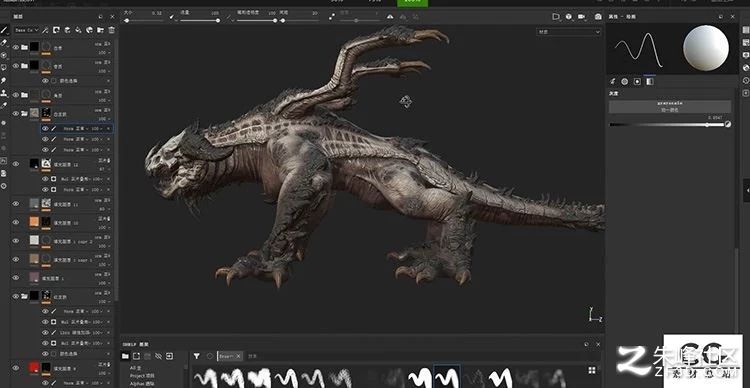Screen dimensions: 750x388
Task: Select the highlighted brush thumbnail in shelf
Action: 447,377
